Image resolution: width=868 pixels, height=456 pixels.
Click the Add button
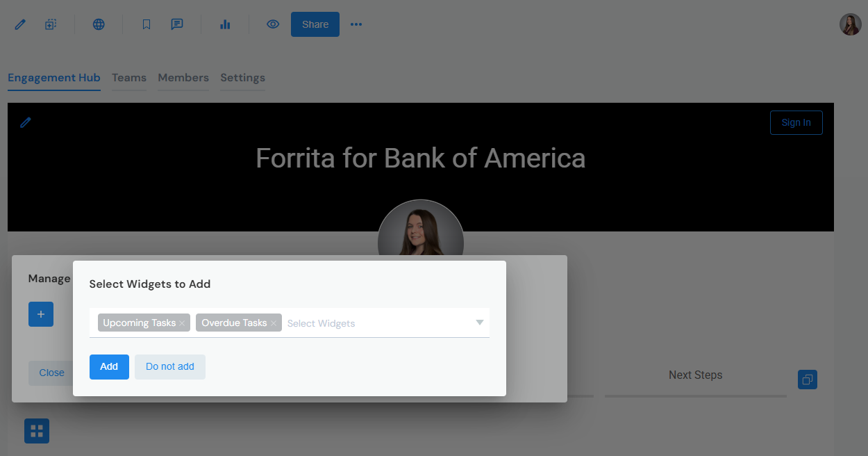click(109, 366)
